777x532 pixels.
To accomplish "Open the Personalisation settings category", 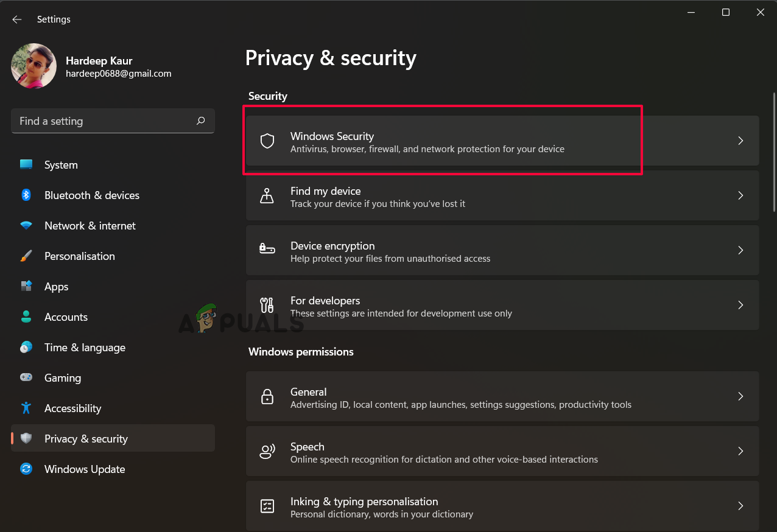I will tap(79, 256).
